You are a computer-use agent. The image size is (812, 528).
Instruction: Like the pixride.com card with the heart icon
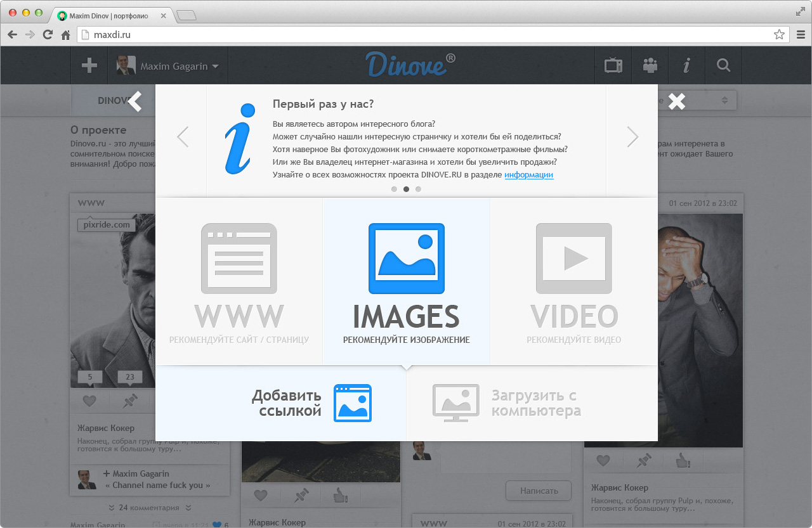pos(89,401)
